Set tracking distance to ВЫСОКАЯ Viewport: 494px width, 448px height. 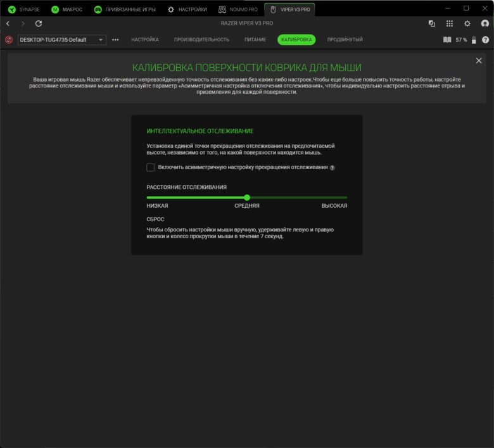pos(334,205)
